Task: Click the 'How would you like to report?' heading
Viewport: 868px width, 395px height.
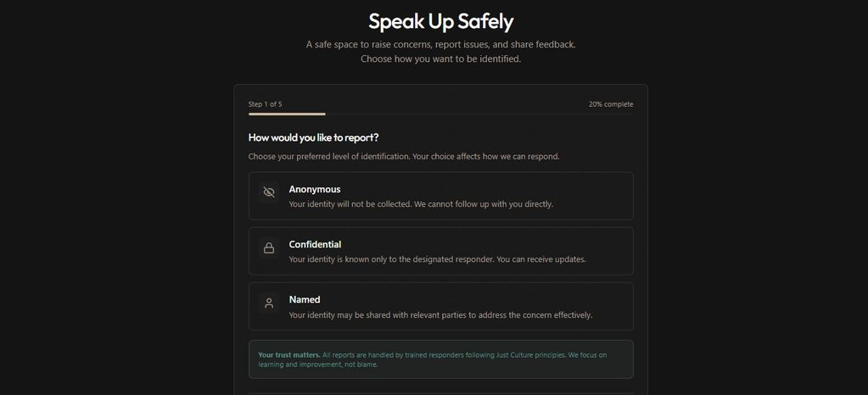Action: (313, 137)
